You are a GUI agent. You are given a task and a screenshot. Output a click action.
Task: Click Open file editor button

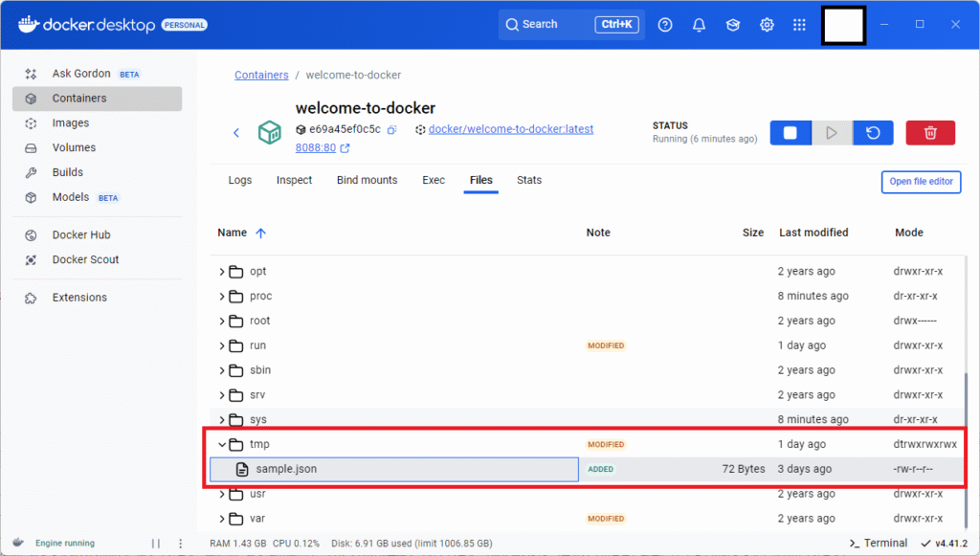921,182
